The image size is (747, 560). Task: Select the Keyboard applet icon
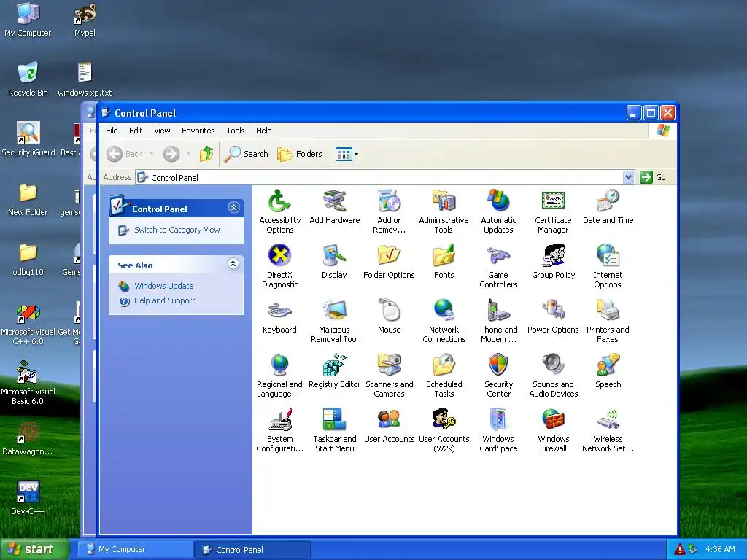[279, 311]
